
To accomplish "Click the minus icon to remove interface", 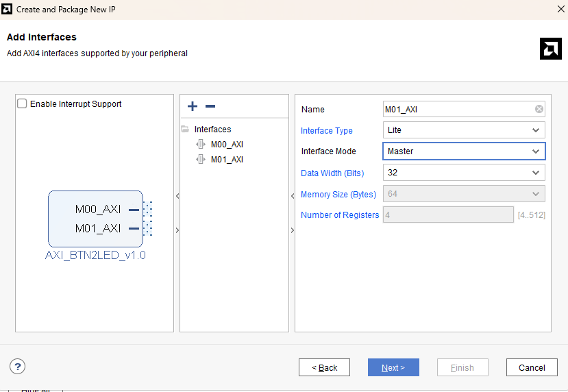I will [x=210, y=106].
